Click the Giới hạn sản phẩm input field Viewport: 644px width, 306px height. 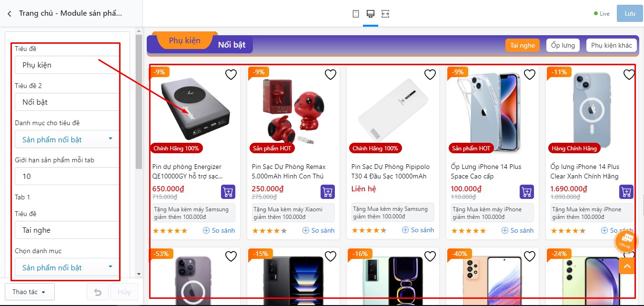(67, 177)
